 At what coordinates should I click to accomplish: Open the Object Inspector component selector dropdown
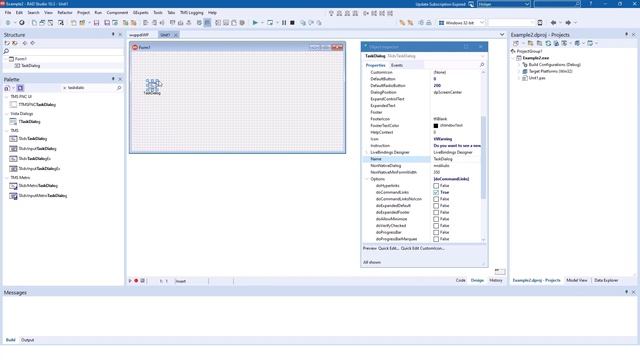[482, 56]
